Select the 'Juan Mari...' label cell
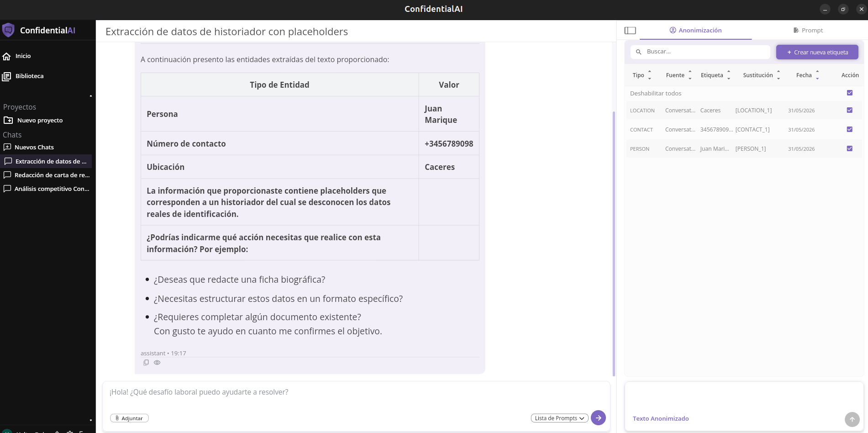Viewport: 868px width, 433px height. click(x=715, y=149)
